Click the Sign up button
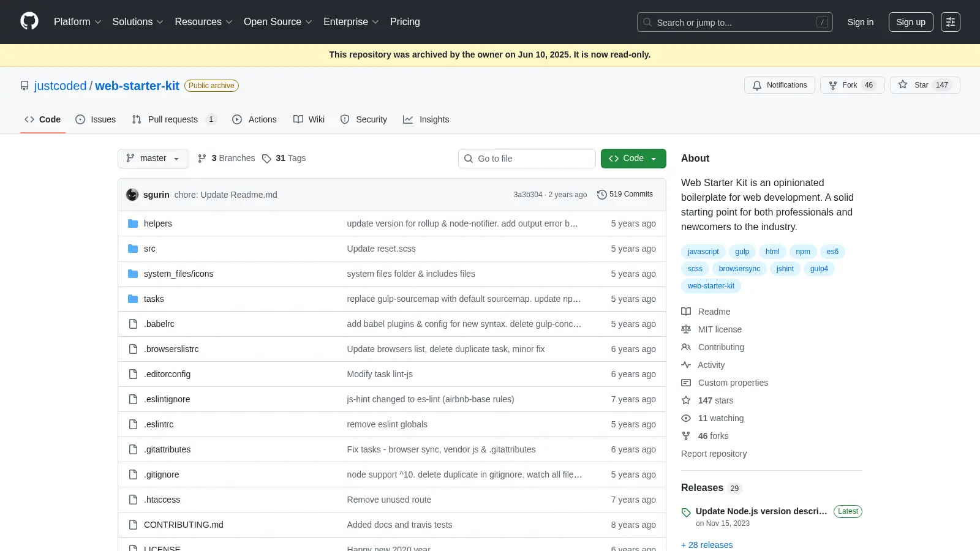The width and height of the screenshot is (980, 551). pyautogui.click(x=911, y=22)
